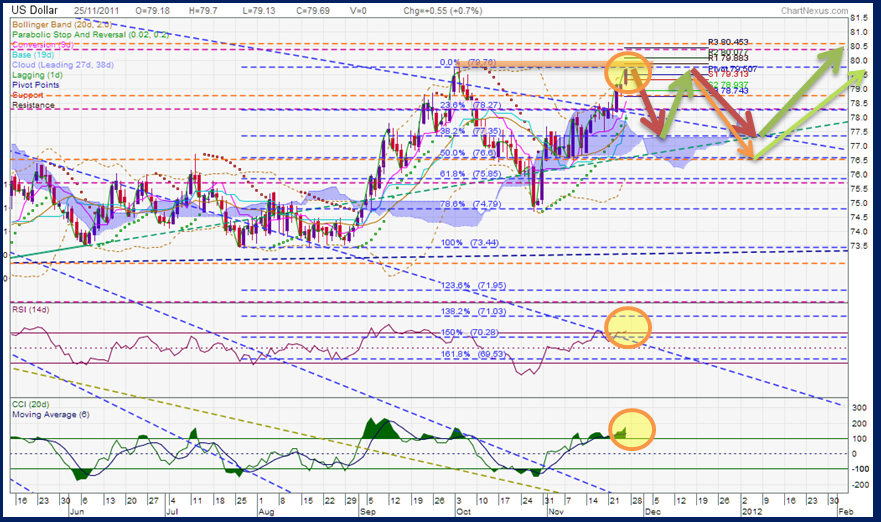Click the S3 78.743 pivot label
Screen dimensions: 881x522
(x=728, y=90)
